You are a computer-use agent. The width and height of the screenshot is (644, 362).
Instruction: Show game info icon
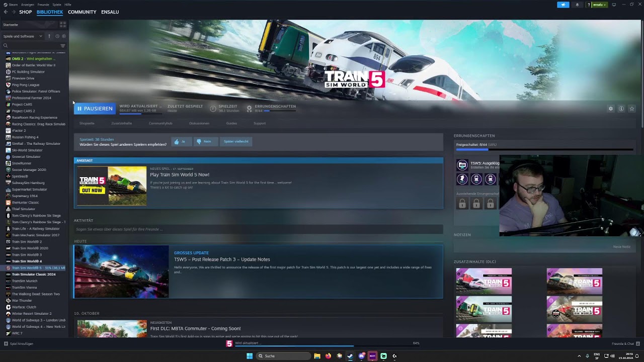(621, 109)
